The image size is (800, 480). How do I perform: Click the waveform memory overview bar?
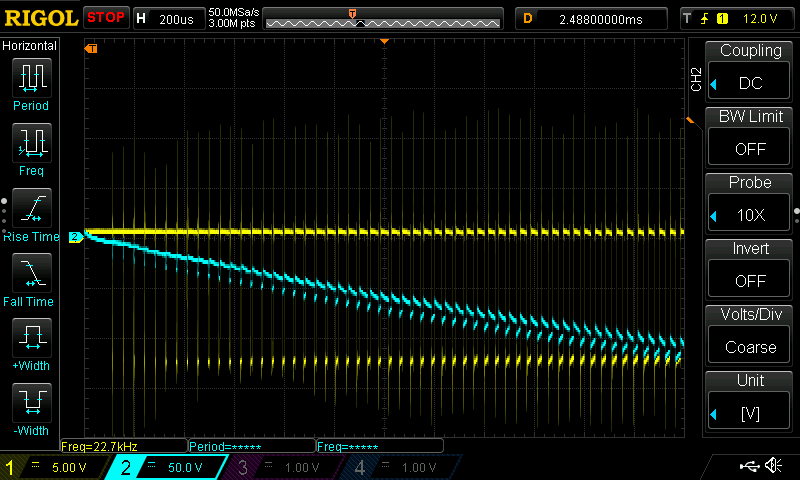coord(383,19)
